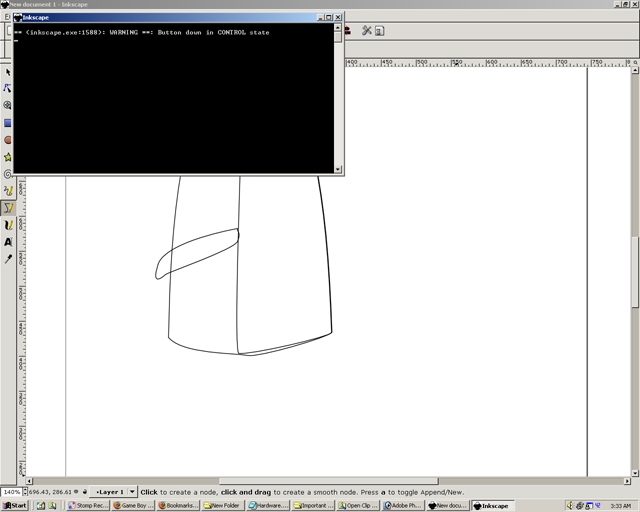Image resolution: width=640 pixels, height=512 pixels.
Task: Click canvas horizontal scrollbar right arrow
Action: tap(627, 481)
